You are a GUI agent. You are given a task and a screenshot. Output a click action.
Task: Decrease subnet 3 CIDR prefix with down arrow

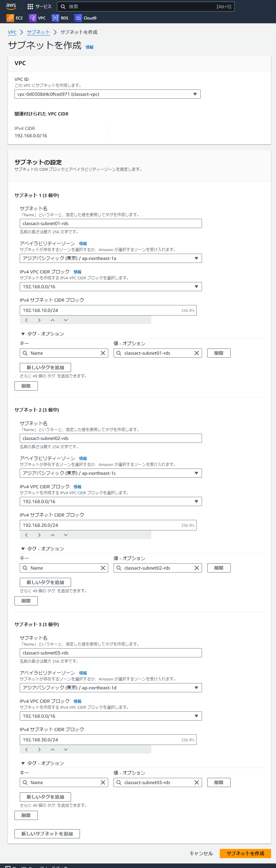click(x=66, y=750)
